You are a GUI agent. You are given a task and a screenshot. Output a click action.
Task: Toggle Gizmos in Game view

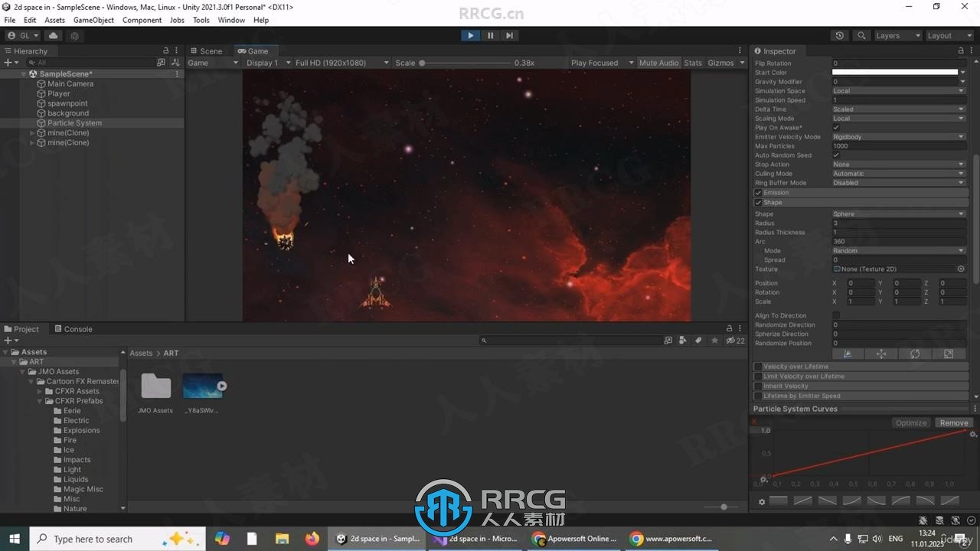tap(720, 63)
